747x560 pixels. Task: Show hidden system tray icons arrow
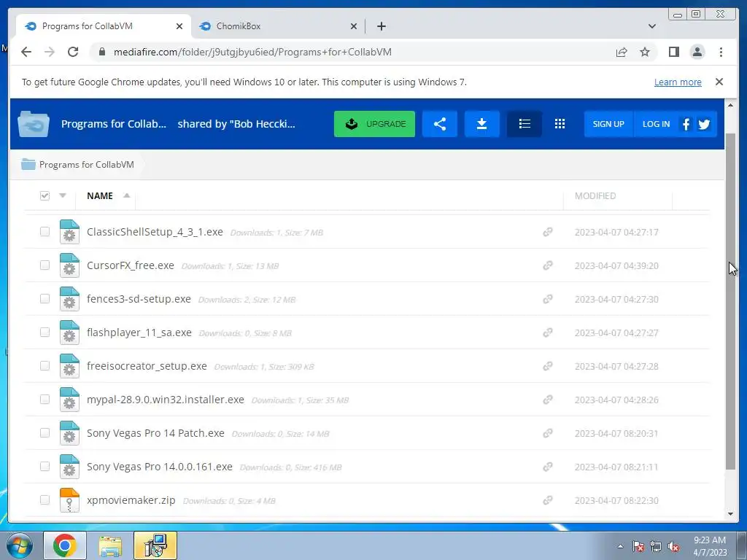click(620, 546)
